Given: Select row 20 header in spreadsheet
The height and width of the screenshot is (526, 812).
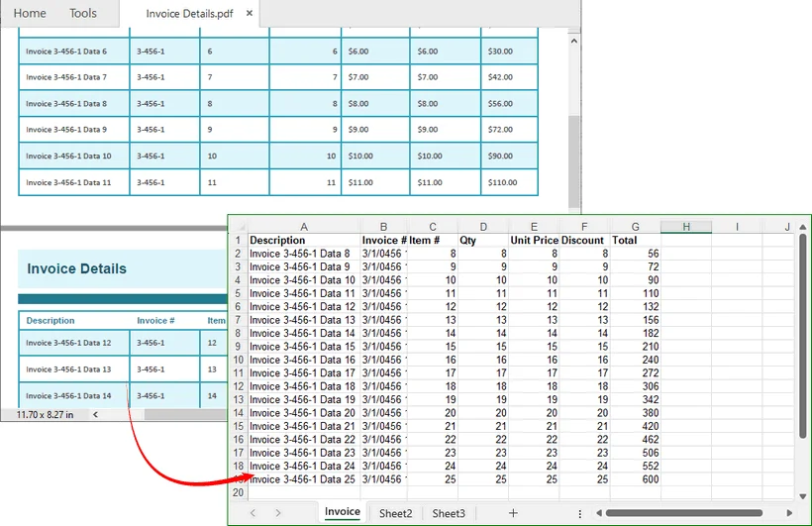Looking at the screenshot, I should point(239,492).
